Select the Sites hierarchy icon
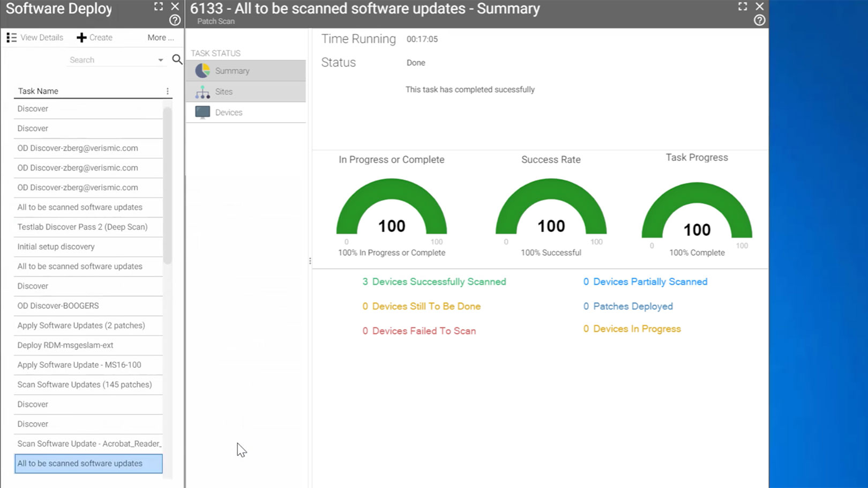Screen dimensions: 868x488 (202, 91)
